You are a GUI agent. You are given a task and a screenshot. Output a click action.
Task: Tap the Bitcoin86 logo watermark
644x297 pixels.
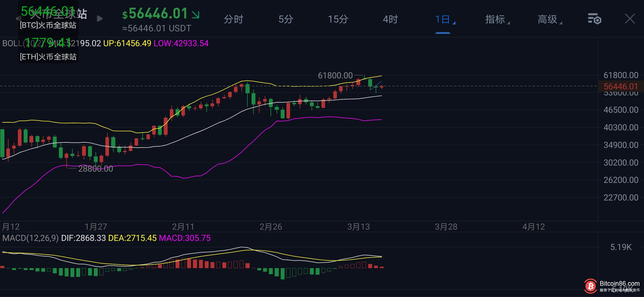[x=590, y=286]
